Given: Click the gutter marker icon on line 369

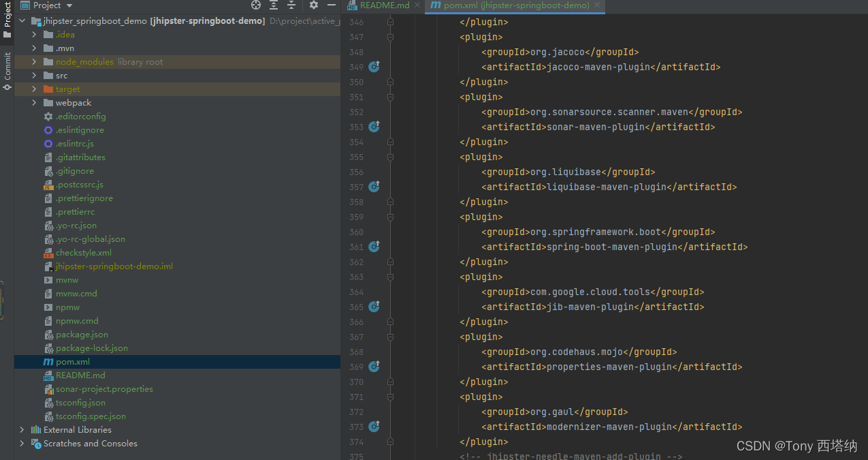Looking at the screenshot, I should coord(374,367).
